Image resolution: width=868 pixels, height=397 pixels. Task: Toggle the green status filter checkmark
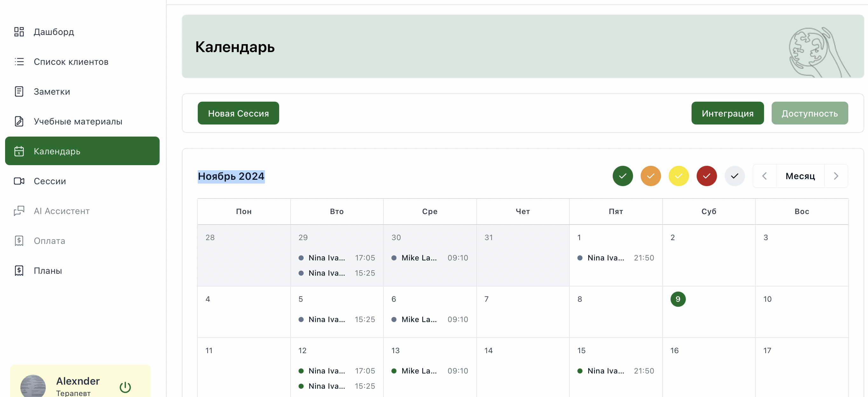622,176
